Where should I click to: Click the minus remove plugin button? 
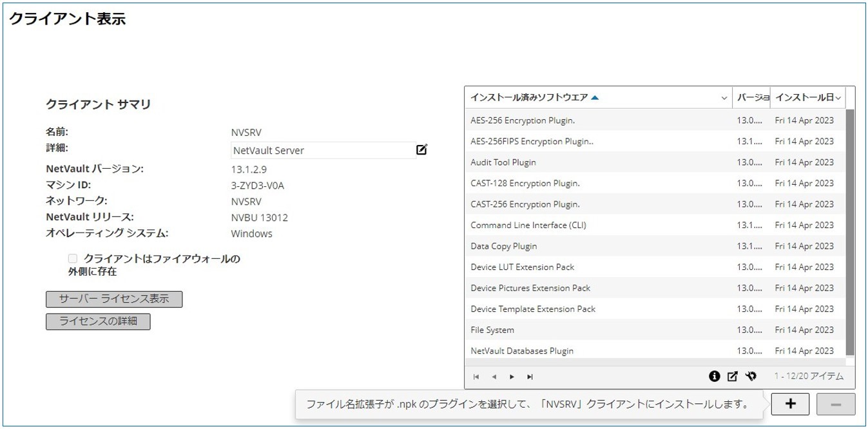click(836, 404)
